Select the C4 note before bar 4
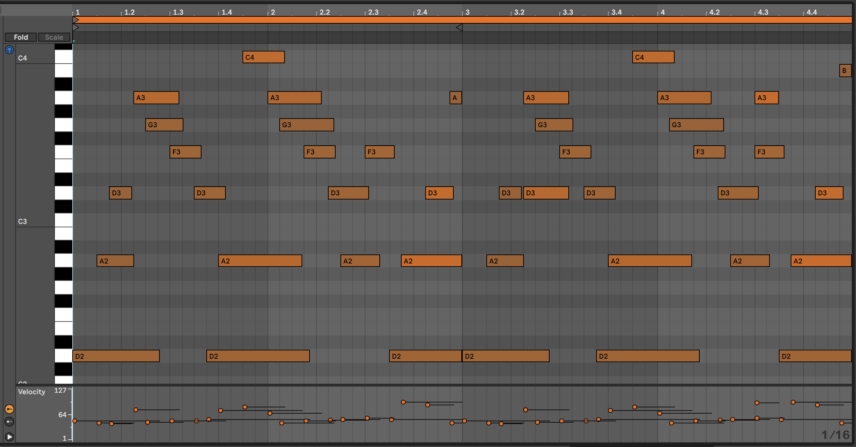The width and height of the screenshot is (856, 447). click(653, 57)
